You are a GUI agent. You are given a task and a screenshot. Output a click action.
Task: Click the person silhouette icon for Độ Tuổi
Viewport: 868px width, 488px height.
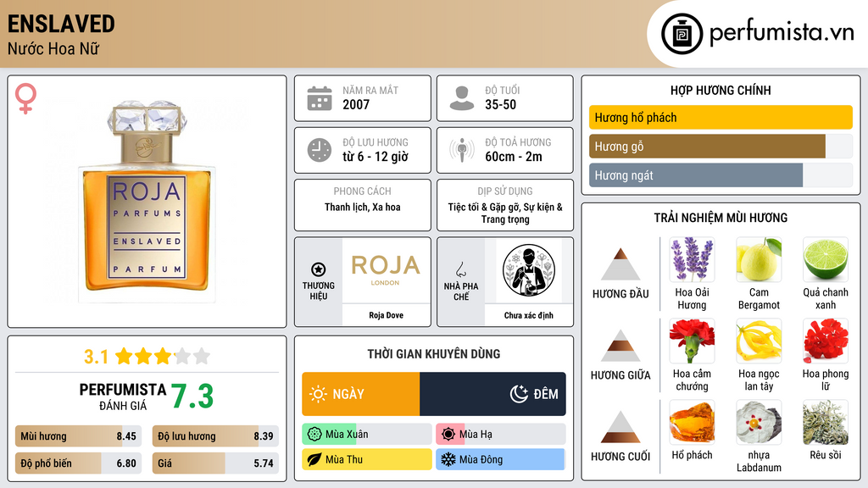(462, 98)
